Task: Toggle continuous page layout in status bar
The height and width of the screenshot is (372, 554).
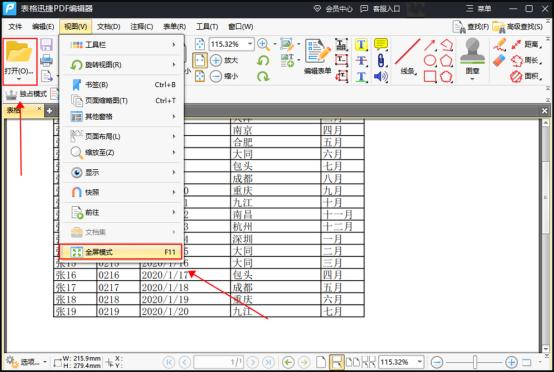Action: (336, 362)
